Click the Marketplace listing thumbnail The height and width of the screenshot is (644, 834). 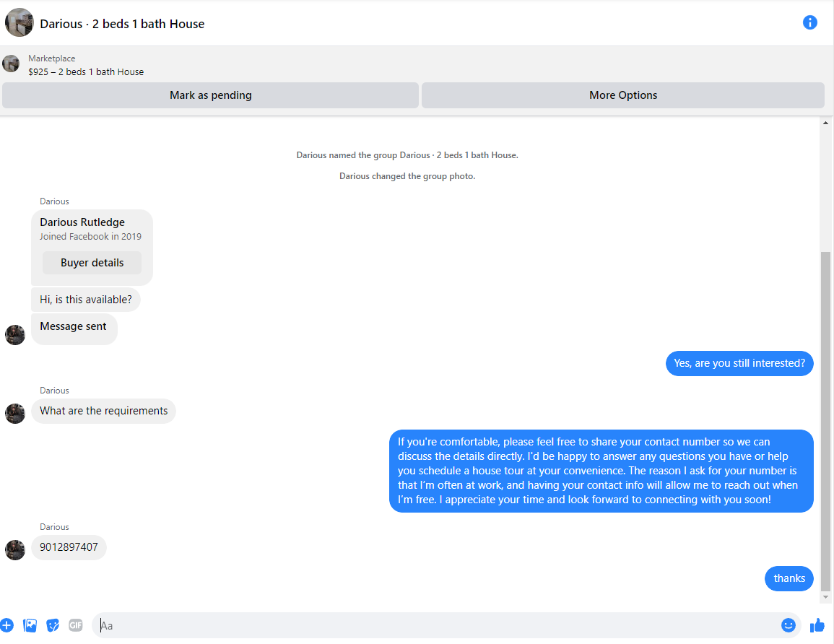click(11, 64)
